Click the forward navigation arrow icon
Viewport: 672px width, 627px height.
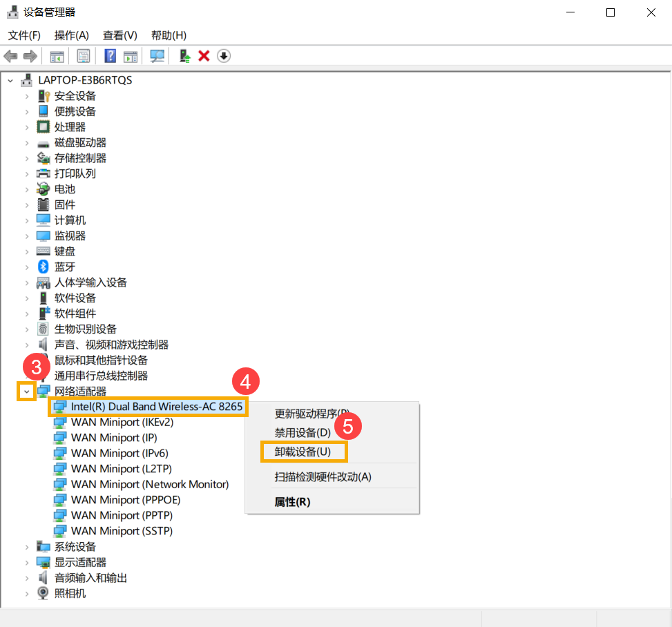point(28,56)
